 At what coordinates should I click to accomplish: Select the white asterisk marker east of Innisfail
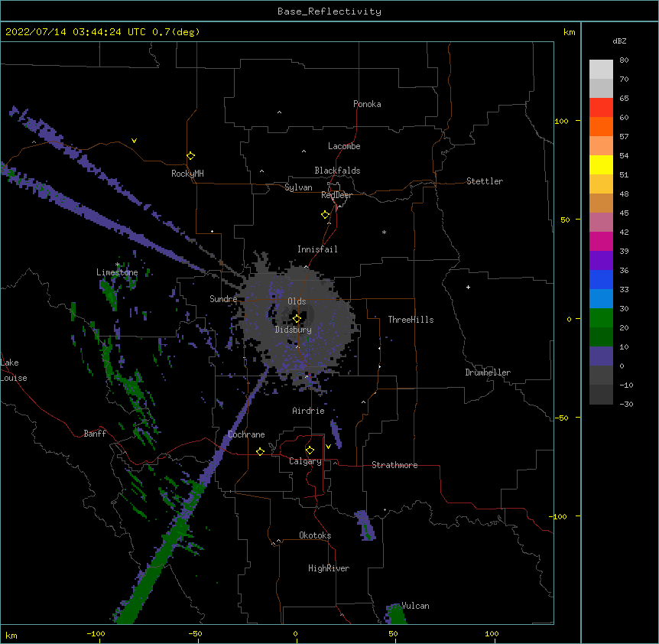tap(384, 232)
